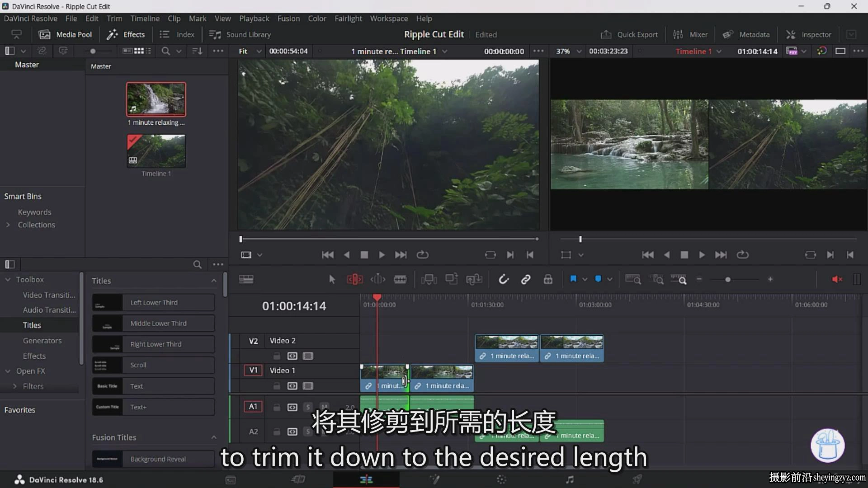Image resolution: width=868 pixels, height=488 pixels.
Task: Open the Sound Library panel
Action: tap(240, 34)
